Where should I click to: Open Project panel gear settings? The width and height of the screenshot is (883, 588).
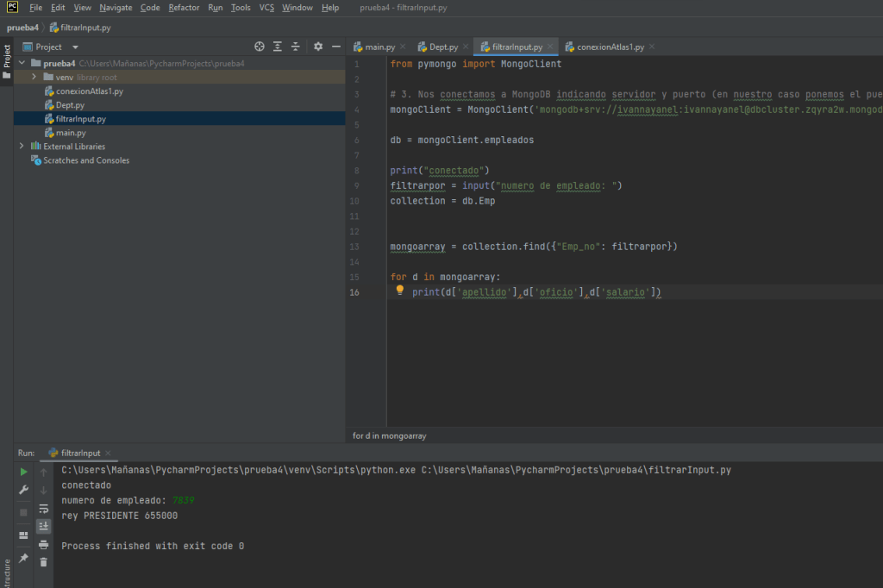(x=317, y=47)
